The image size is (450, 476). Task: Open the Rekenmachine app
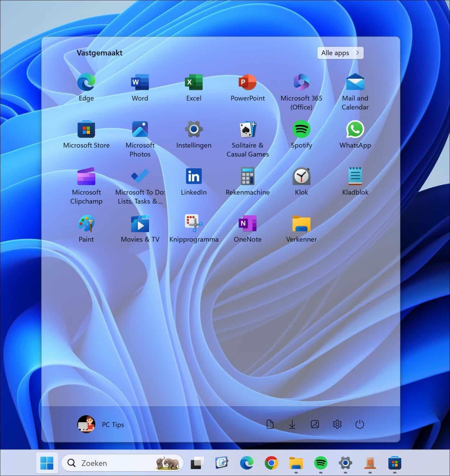pos(247,177)
